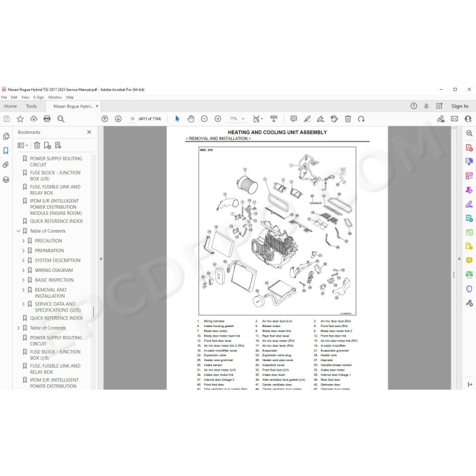Image resolution: width=476 pixels, height=476 pixels.
Task: Activate the hand pan tool
Action: click(x=190, y=119)
